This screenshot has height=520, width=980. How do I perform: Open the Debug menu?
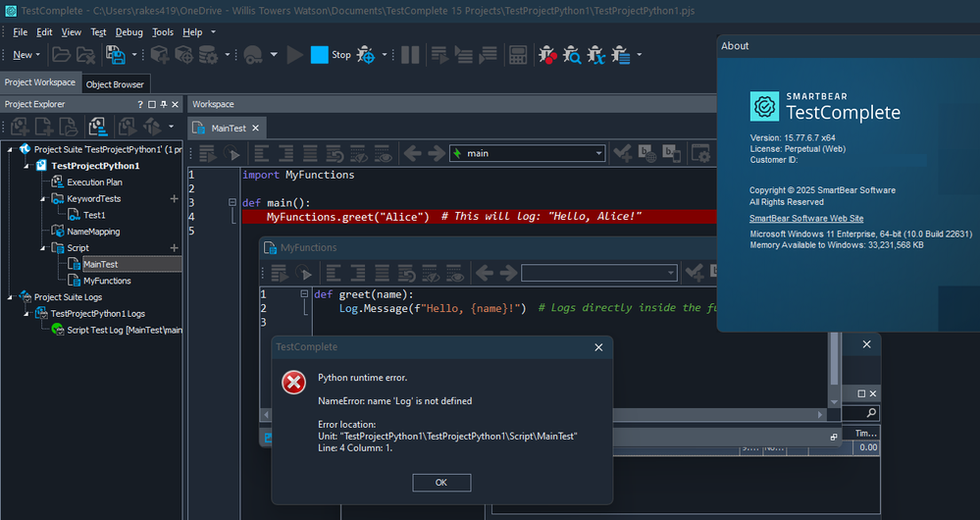[129, 31]
